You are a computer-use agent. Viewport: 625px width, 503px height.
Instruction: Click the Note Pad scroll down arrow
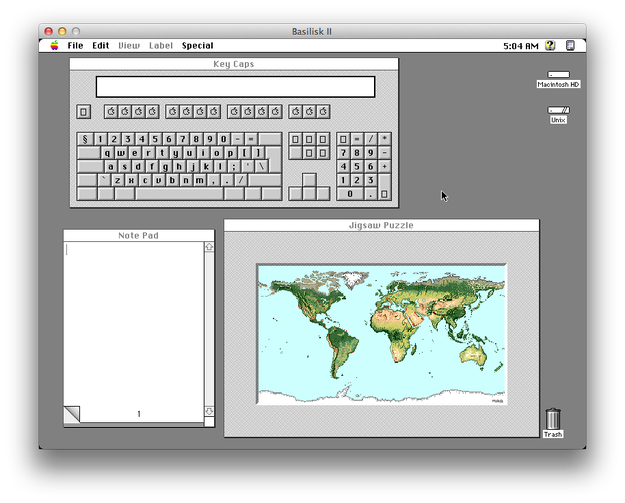click(209, 411)
